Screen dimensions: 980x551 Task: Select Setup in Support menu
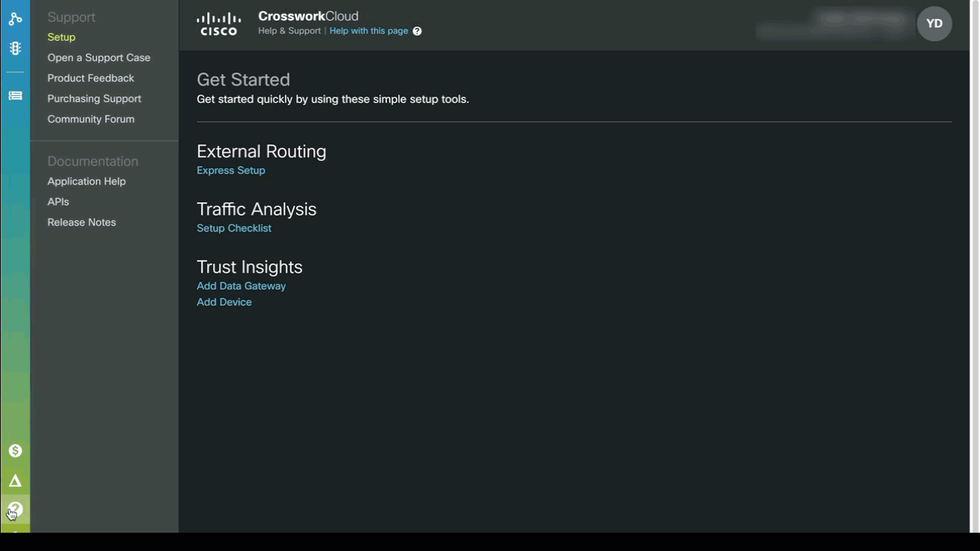(61, 37)
